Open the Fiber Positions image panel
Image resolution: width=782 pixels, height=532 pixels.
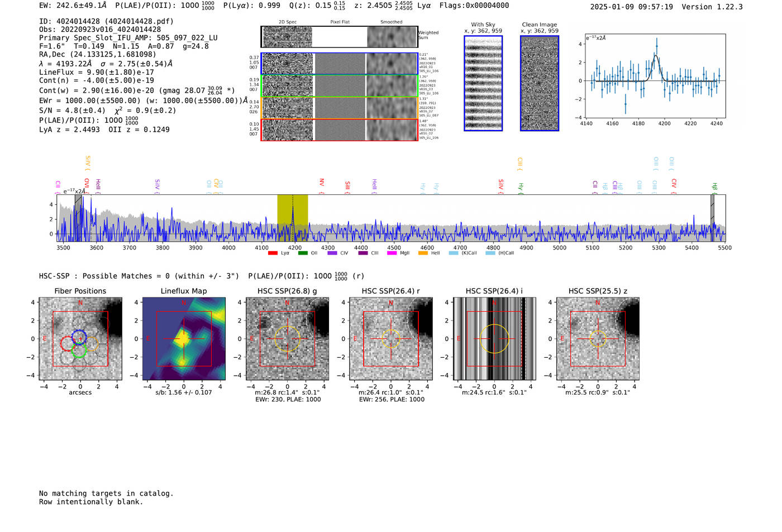80,339
